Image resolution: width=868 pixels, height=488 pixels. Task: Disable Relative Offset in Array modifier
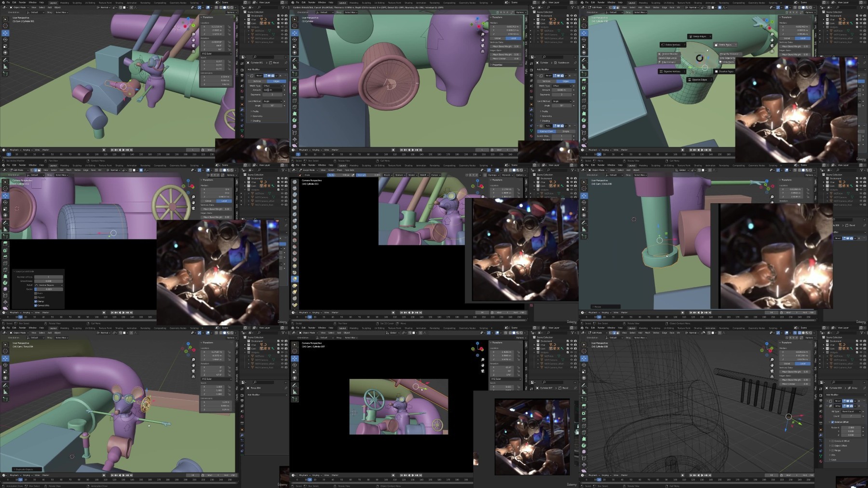point(832,422)
